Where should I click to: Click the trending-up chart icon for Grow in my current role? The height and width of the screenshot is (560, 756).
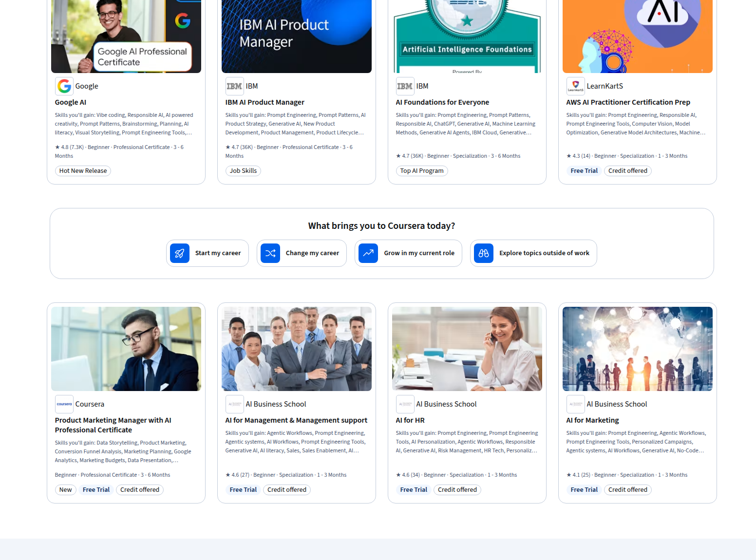click(x=368, y=253)
